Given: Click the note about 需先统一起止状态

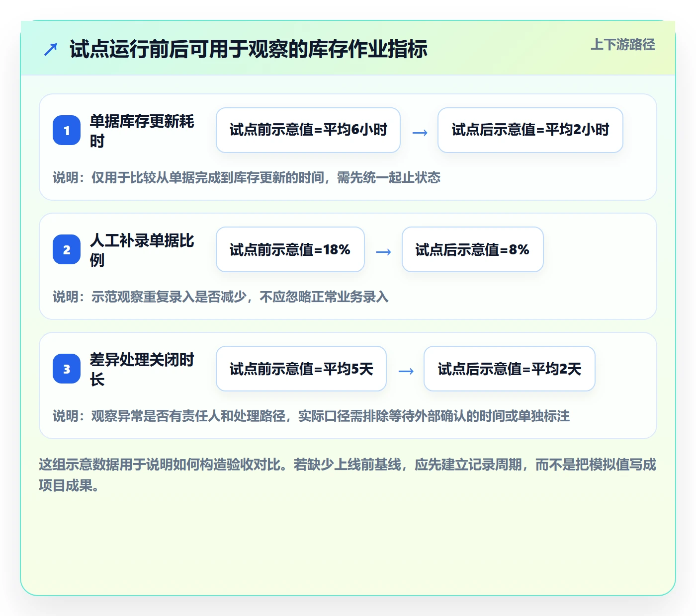Looking at the screenshot, I should pos(247,177).
